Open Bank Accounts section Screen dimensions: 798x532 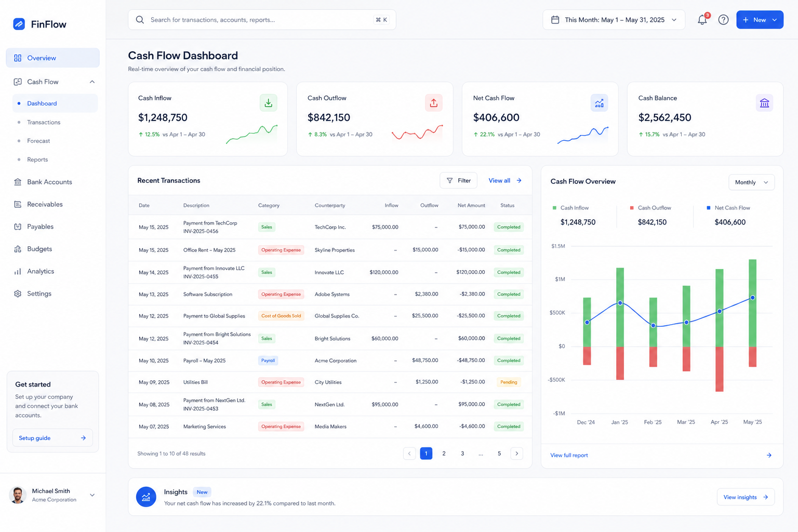[x=49, y=182]
